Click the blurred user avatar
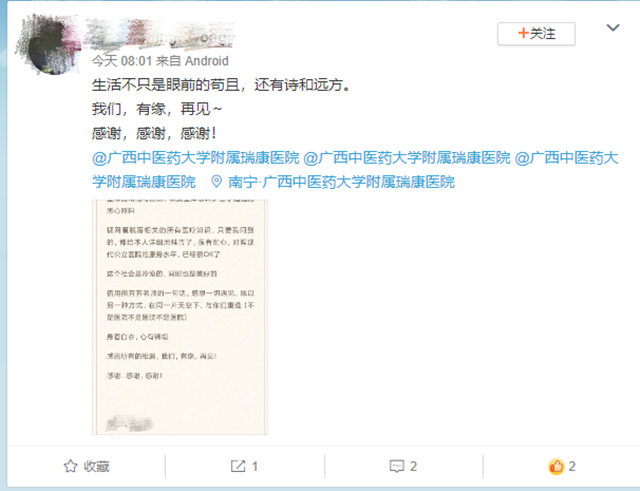The image size is (640, 491). point(47,45)
